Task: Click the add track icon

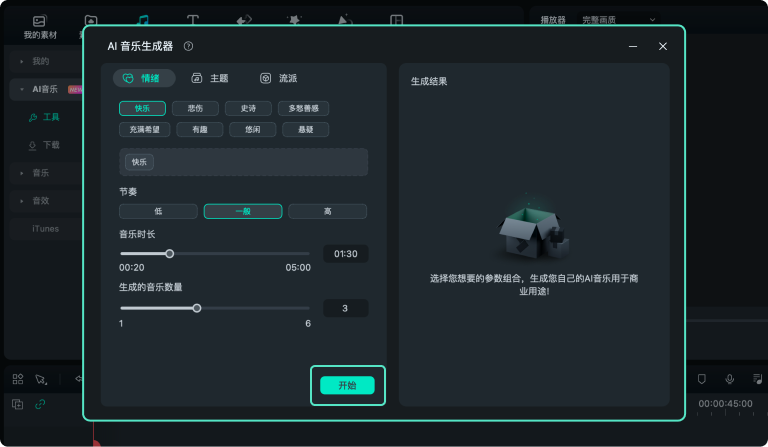Action: pyautogui.click(x=17, y=404)
